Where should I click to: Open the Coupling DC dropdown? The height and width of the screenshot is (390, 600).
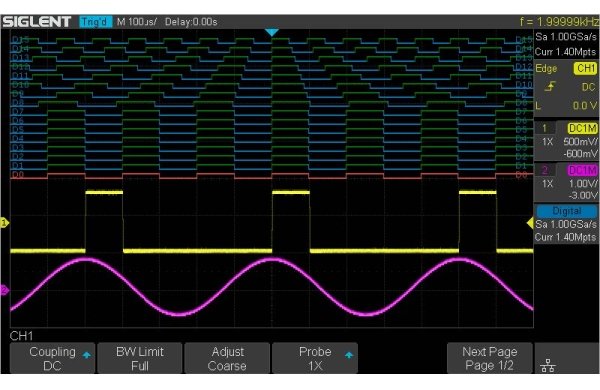[52, 358]
